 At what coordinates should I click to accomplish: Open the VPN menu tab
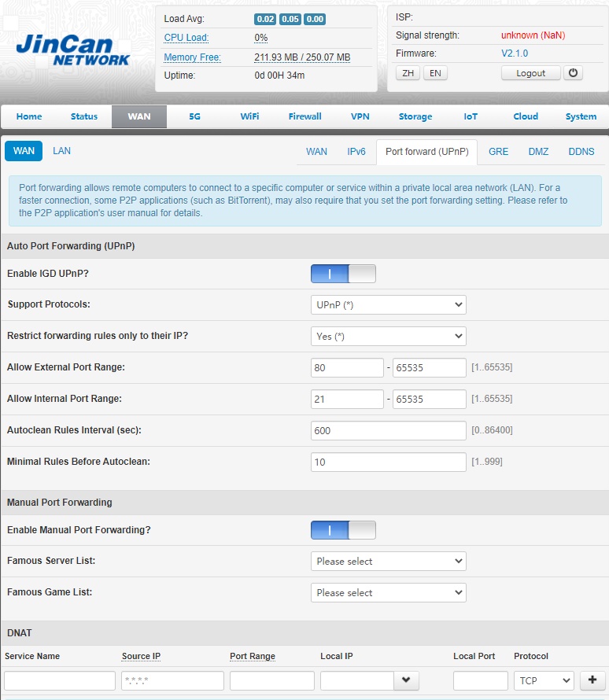[x=360, y=116]
